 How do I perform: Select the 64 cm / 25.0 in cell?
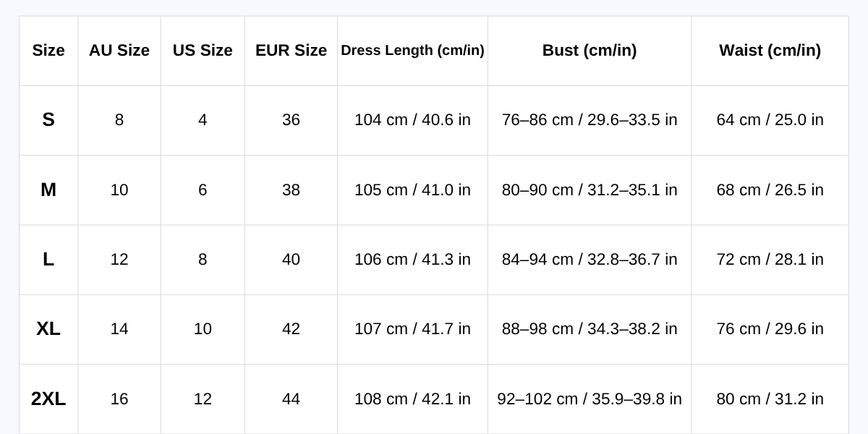tap(770, 120)
